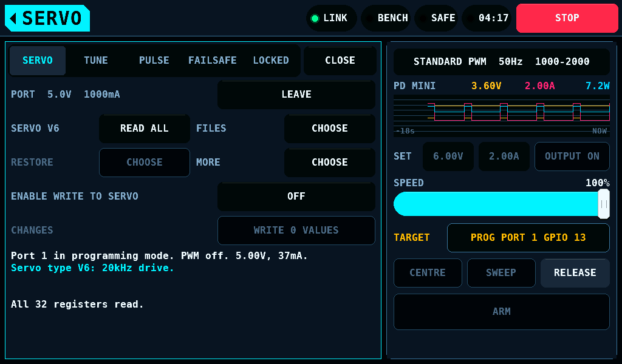622x364 pixels.
Task: Open the FILES CHOOSE picker
Action: (330, 129)
